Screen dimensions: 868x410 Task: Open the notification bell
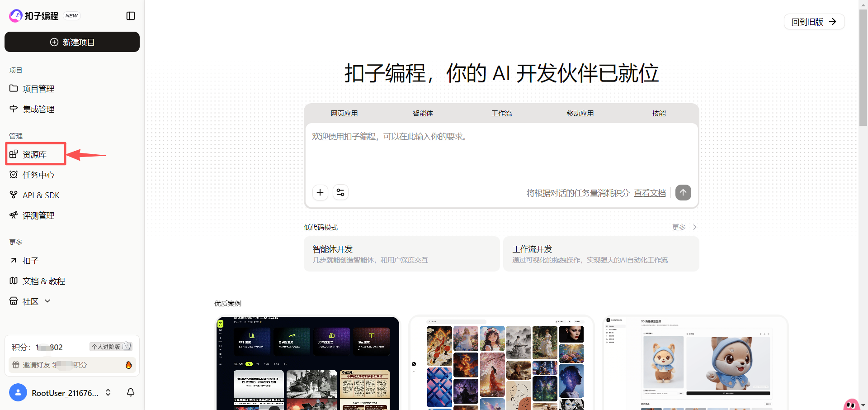130,393
